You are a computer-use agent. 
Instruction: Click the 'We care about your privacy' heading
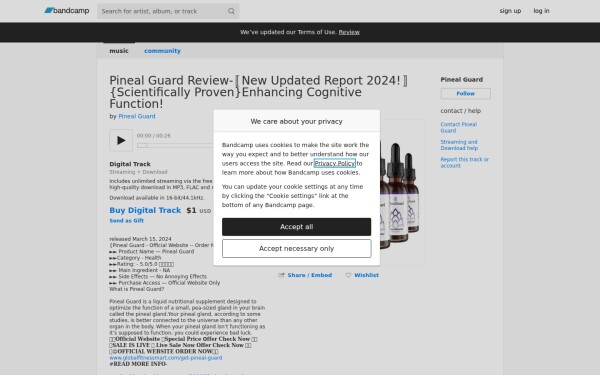point(296,121)
